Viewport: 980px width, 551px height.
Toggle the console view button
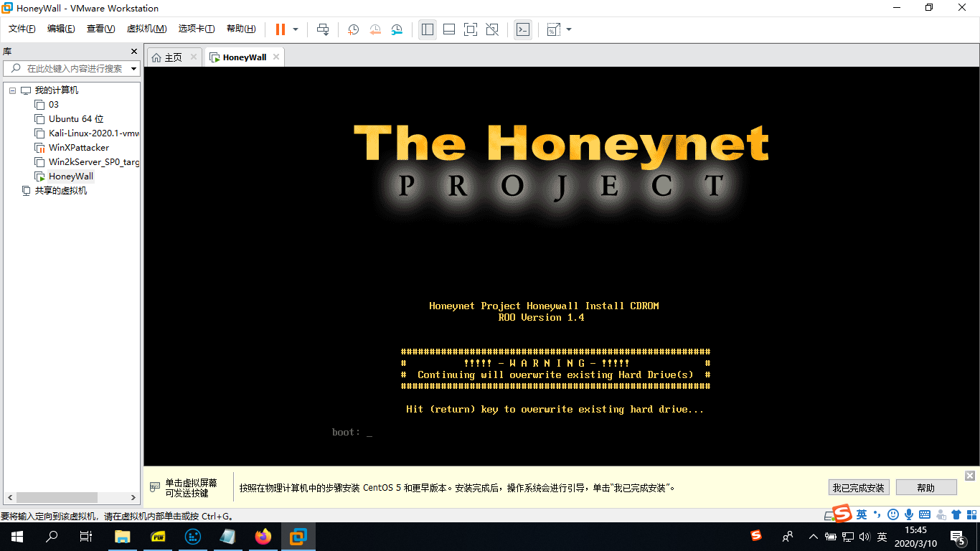(523, 29)
